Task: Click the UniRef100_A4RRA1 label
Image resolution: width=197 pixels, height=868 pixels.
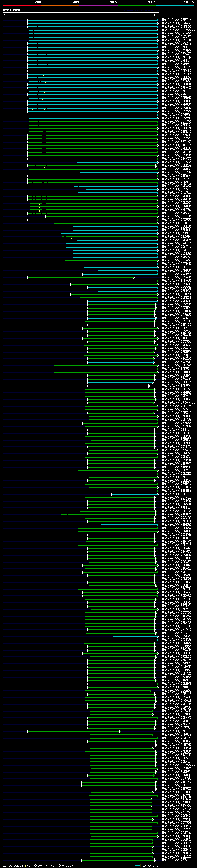Action: point(176,525)
